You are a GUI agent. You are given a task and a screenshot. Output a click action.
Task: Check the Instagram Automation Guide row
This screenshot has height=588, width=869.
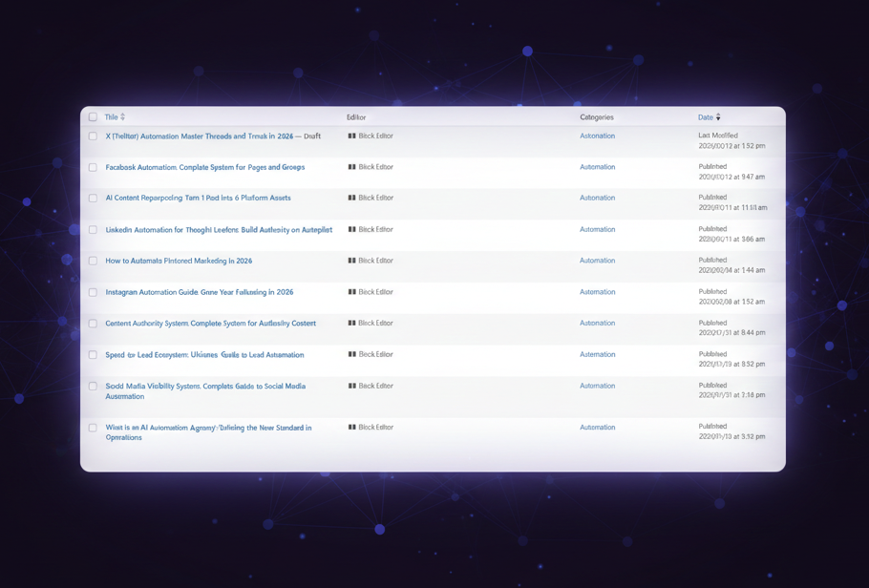(93, 292)
